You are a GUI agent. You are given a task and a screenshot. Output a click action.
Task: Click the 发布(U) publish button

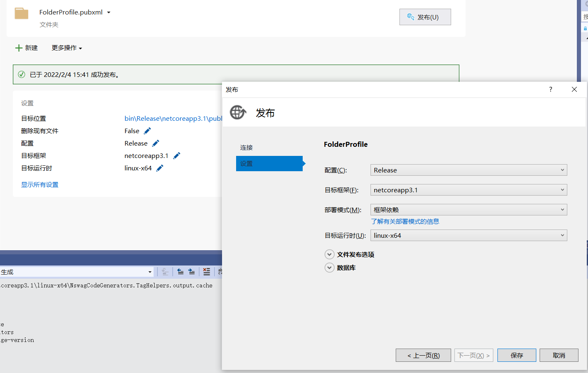[x=425, y=17]
